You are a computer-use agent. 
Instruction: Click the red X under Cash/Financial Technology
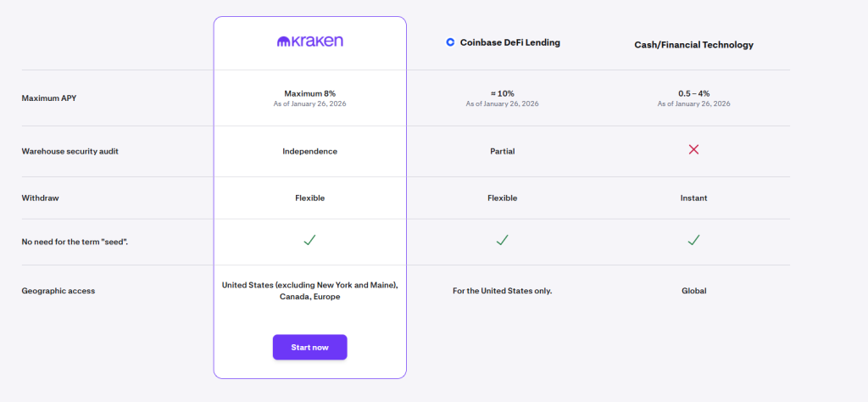pyautogui.click(x=693, y=149)
